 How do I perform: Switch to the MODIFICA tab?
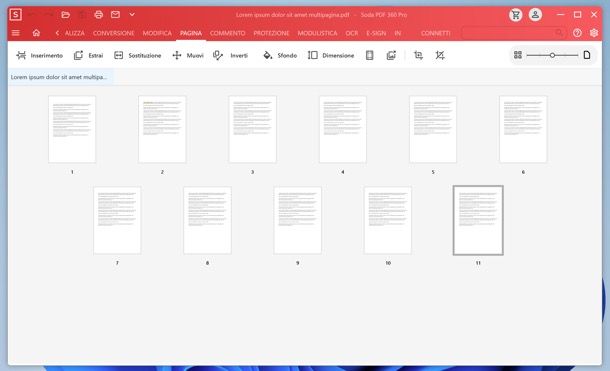click(x=157, y=33)
